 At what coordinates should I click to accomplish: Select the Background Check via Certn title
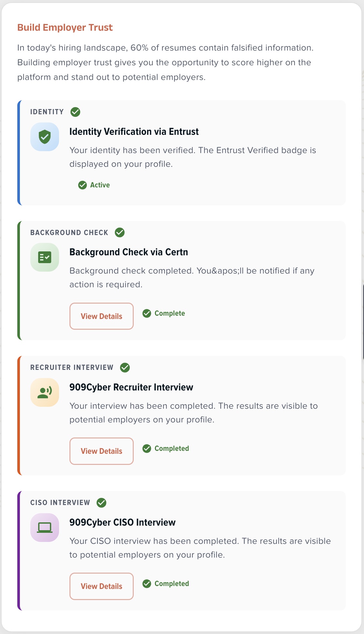pos(129,252)
